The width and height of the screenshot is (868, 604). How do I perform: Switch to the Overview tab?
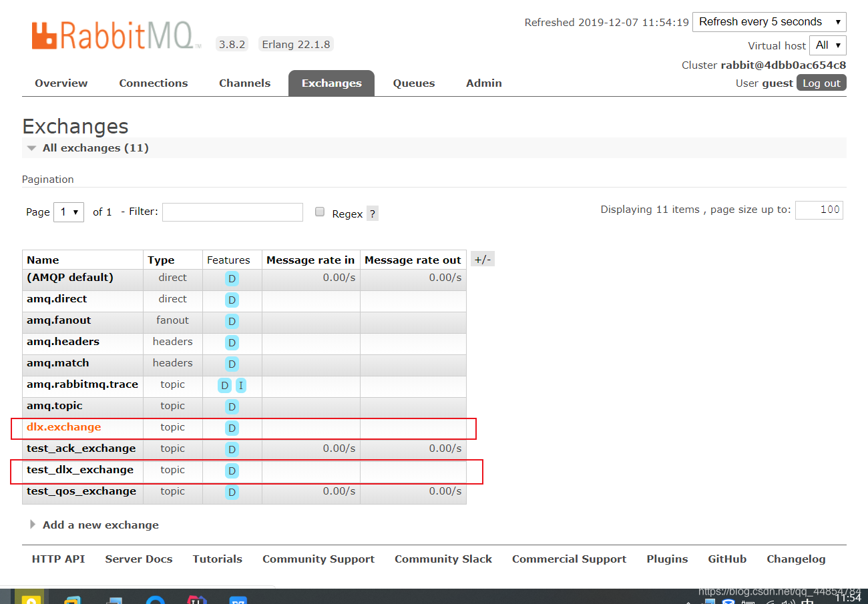[x=61, y=83]
